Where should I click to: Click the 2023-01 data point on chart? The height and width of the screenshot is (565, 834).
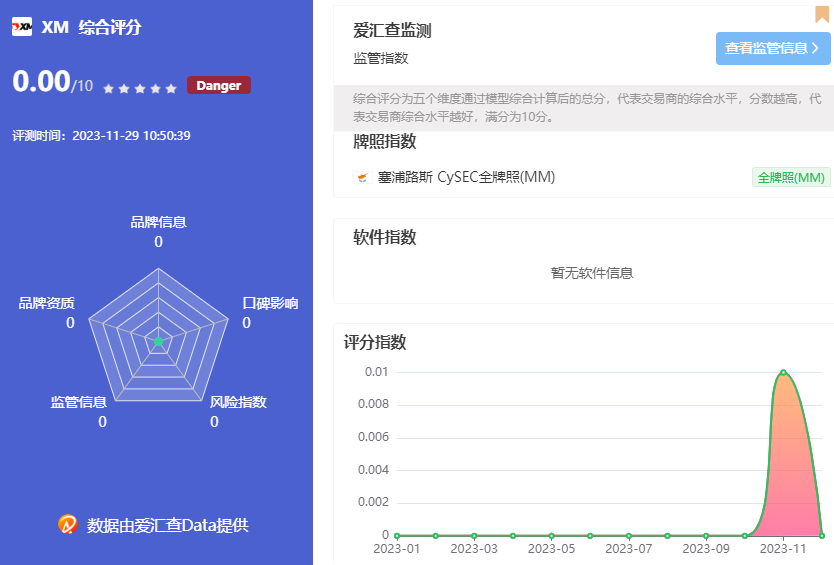pos(397,536)
